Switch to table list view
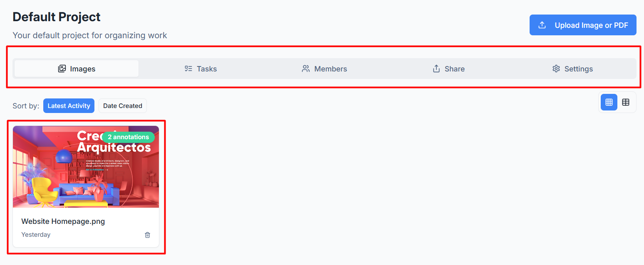 626,102
